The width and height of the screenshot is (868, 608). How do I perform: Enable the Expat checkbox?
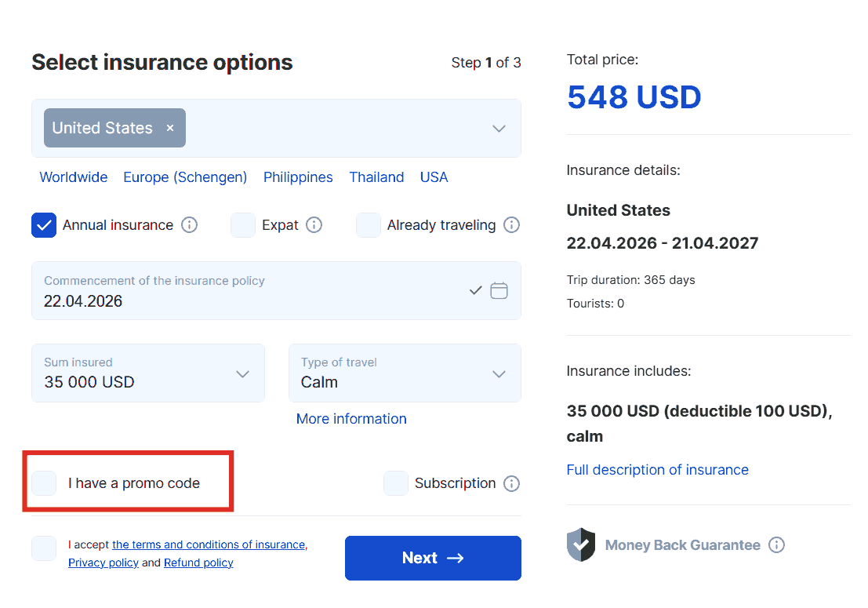point(243,225)
